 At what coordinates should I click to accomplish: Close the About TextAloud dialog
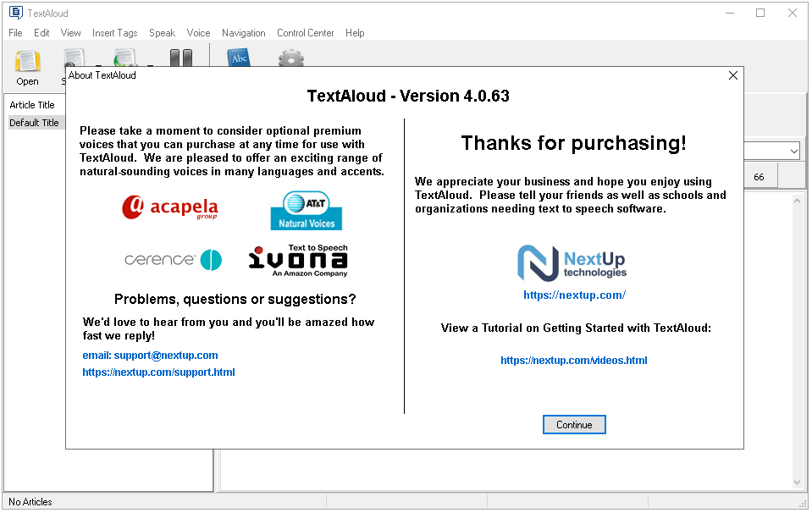(733, 75)
